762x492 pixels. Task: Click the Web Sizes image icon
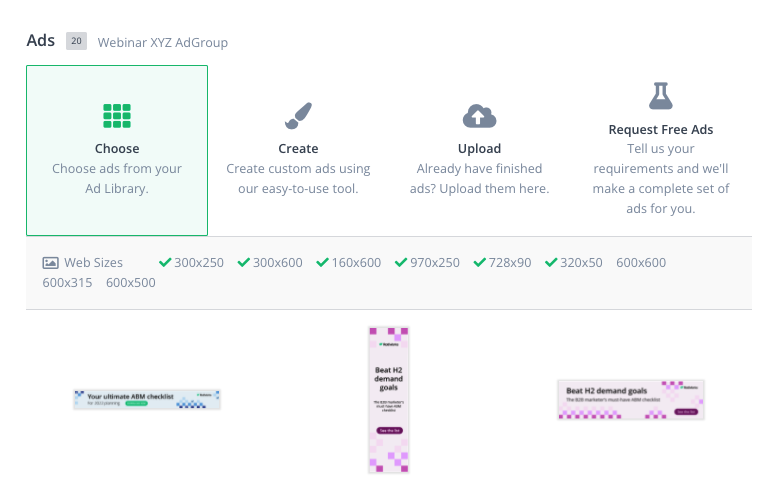[50, 263]
